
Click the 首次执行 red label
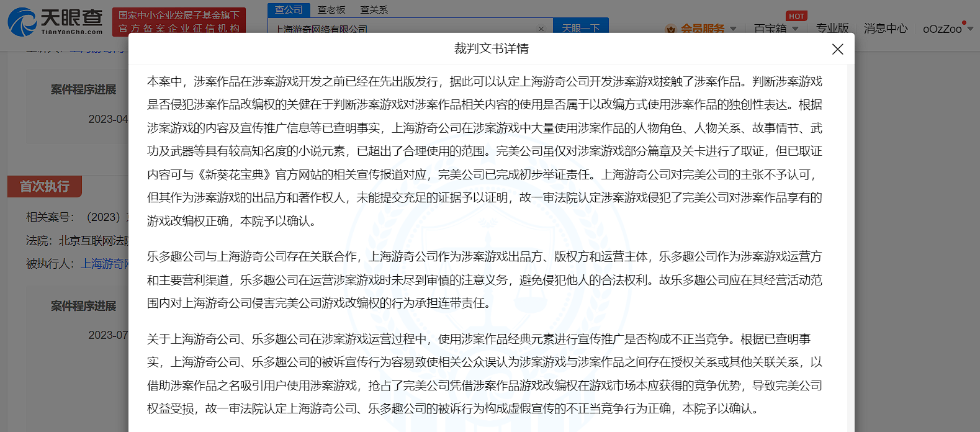click(45, 186)
